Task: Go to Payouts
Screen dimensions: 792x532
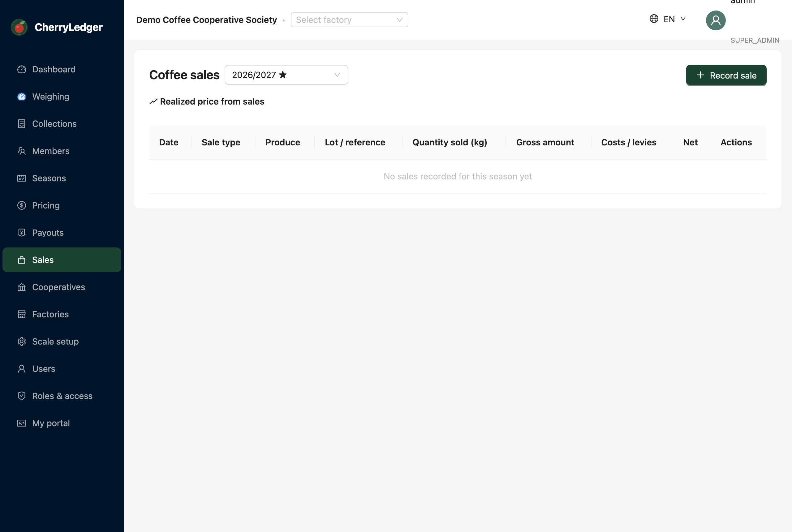Action: point(62,232)
